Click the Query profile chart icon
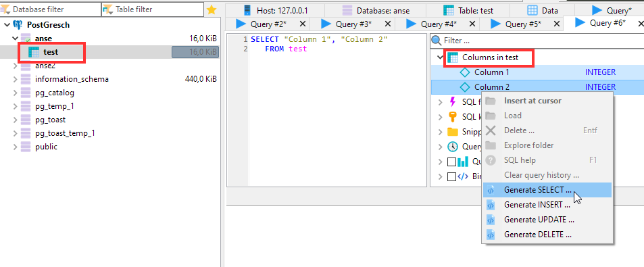This screenshot has height=267, width=644. [463, 162]
